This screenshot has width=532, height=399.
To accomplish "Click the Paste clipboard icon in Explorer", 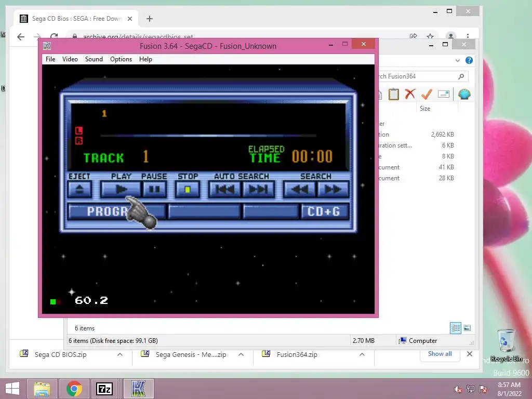I will (x=394, y=94).
